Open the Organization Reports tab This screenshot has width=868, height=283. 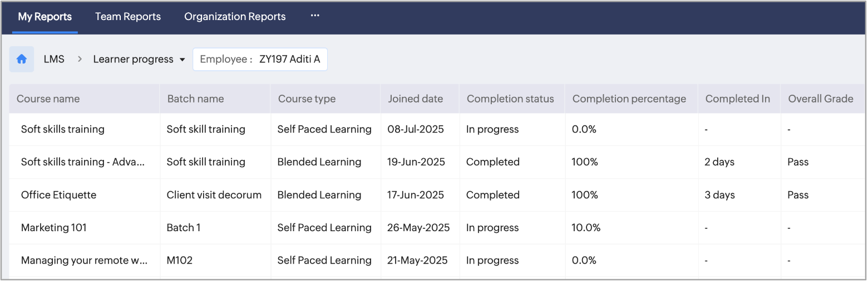click(235, 17)
